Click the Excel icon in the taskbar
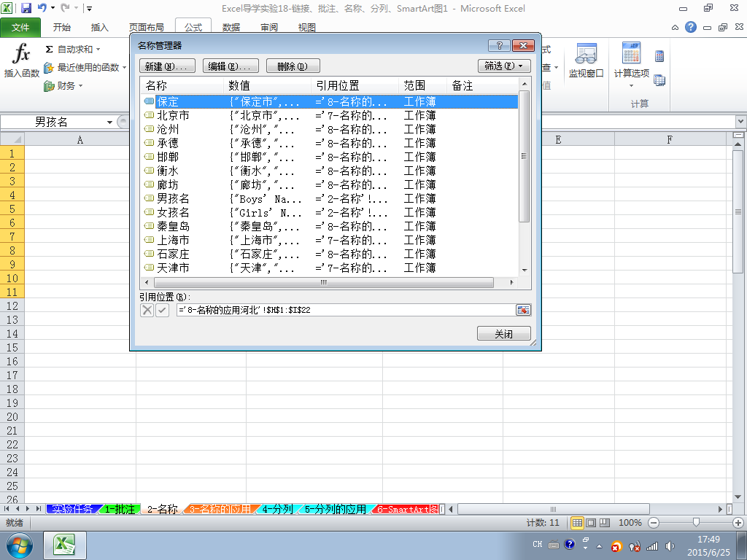The height and width of the screenshot is (560, 747). tap(65, 545)
